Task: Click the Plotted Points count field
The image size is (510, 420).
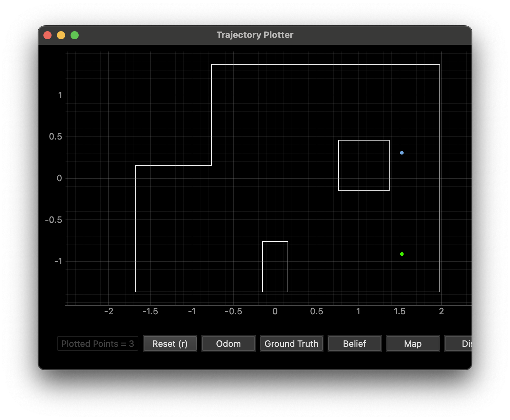Action: click(98, 343)
